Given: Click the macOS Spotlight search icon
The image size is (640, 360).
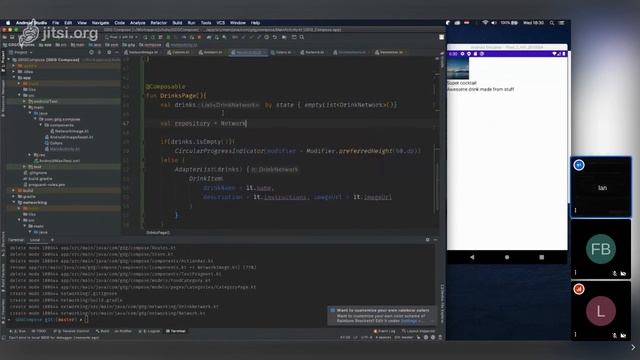Looking at the screenshot, I should pyautogui.click(x=552, y=23).
